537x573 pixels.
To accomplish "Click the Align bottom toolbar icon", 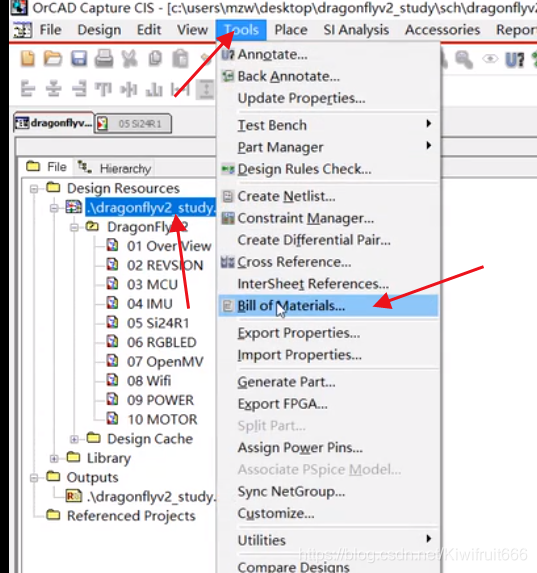I will coord(154,90).
